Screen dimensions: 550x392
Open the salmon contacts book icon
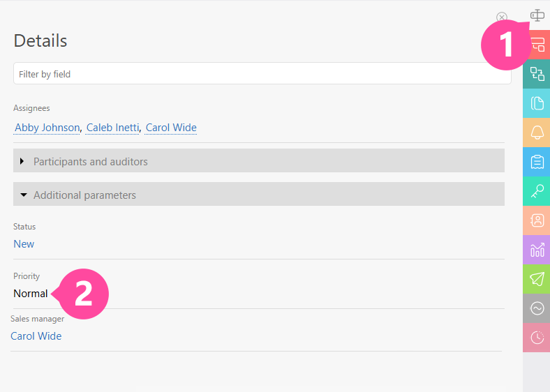(537, 220)
